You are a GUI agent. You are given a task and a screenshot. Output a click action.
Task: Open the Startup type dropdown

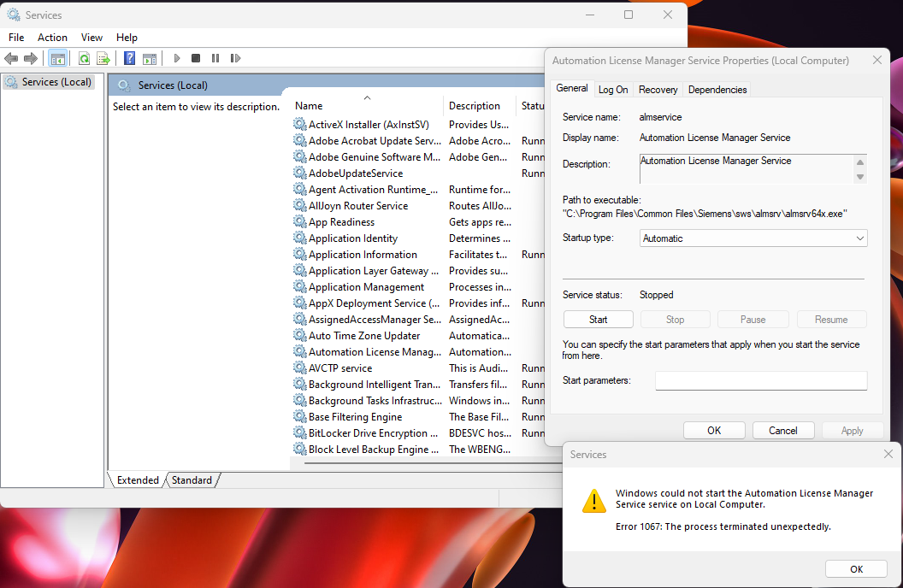pos(753,238)
